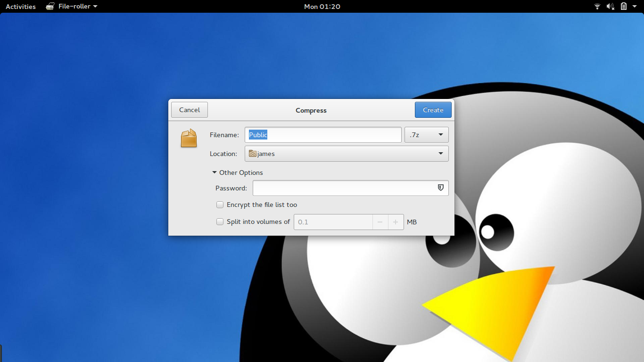Open the Activities overview
The width and height of the screenshot is (644, 362).
pos(21,6)
